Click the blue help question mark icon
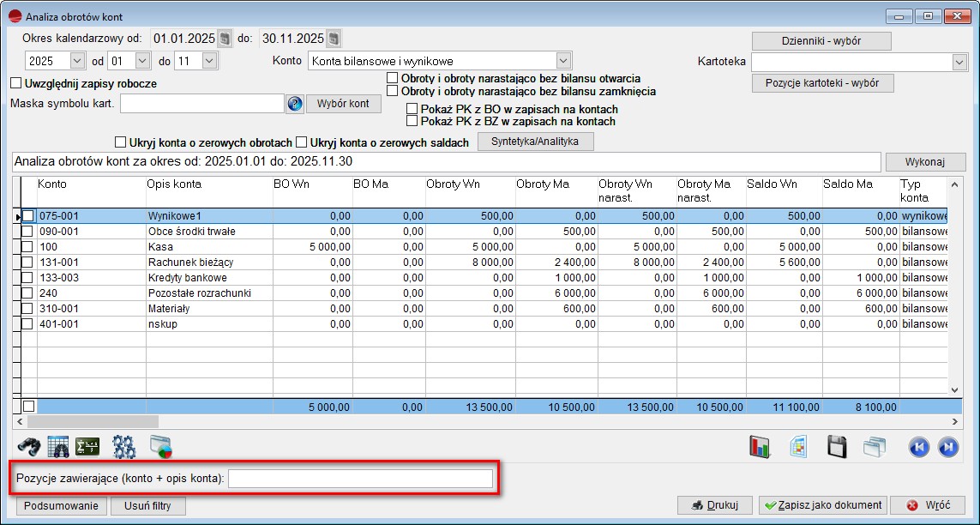 [x=295, y=104]
